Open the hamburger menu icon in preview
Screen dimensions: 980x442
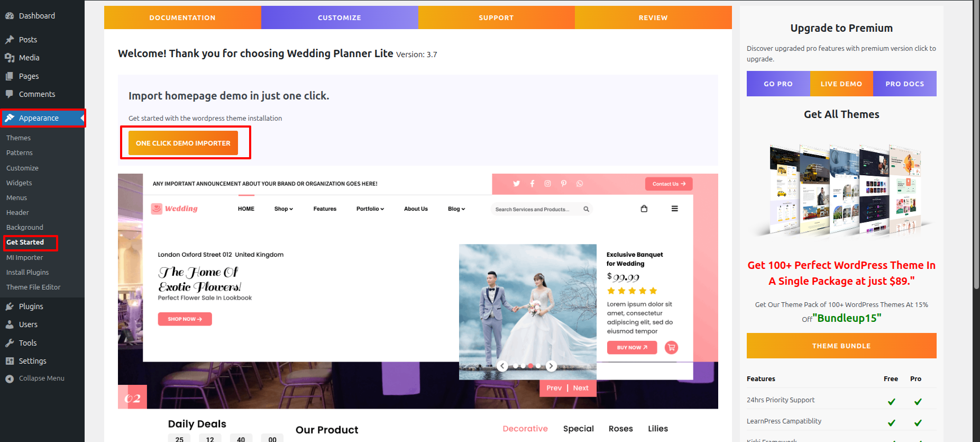point(674,209)
